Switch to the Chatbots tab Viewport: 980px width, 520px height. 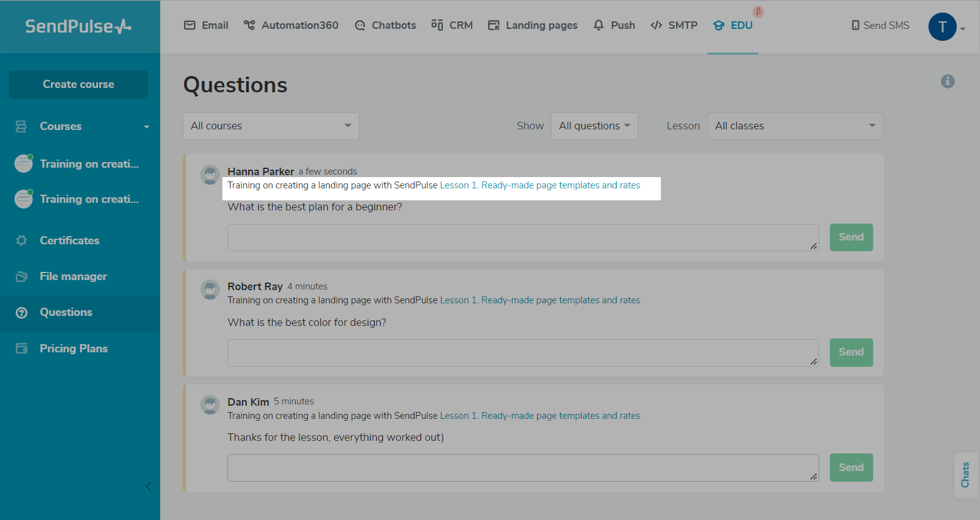pyautogui.click(x=386, y=25)
